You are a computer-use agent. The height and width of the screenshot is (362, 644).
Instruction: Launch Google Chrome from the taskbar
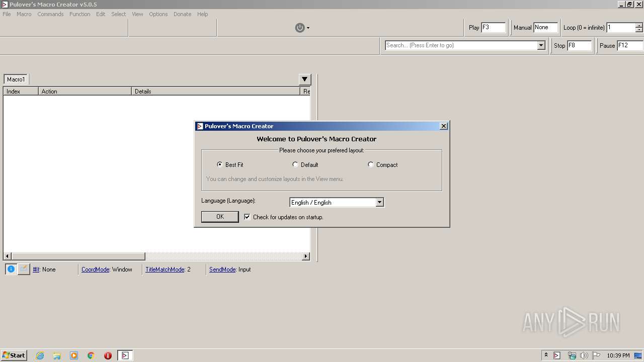pos(91,355)
